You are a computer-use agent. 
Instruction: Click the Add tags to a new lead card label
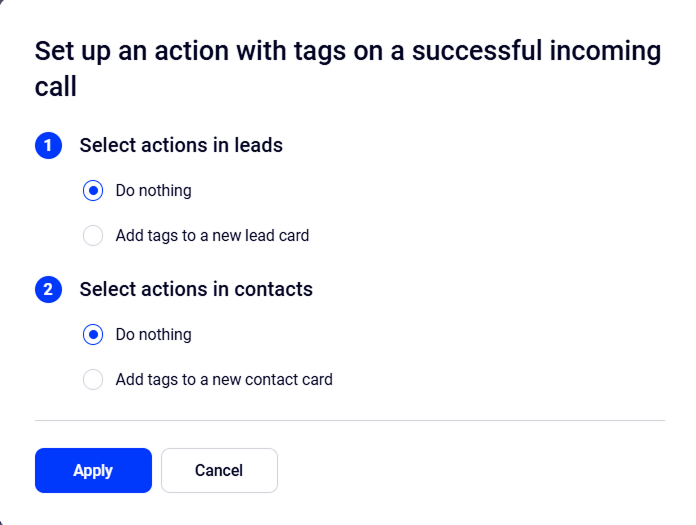(212, 236)
